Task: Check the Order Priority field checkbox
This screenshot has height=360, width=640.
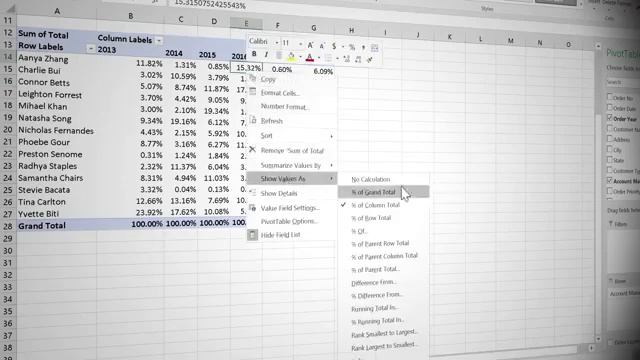Action: pos(610,191)
